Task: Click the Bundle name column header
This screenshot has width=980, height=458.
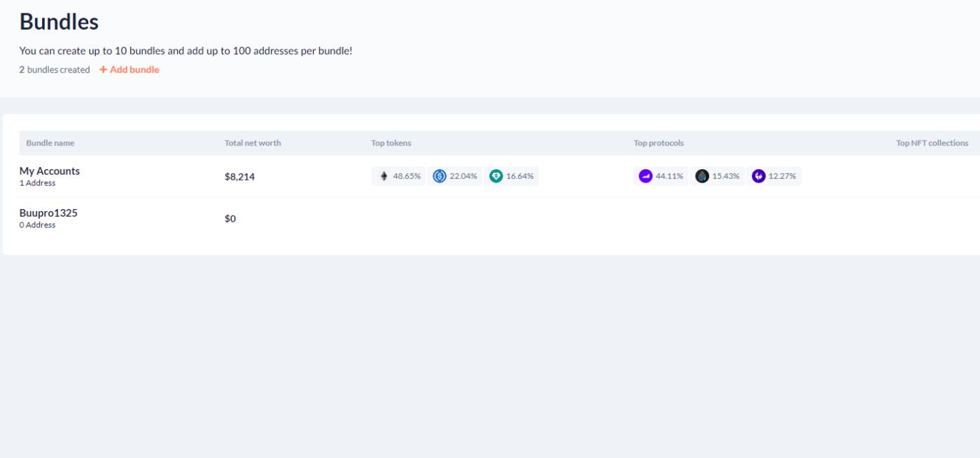Action: (50, 143)
